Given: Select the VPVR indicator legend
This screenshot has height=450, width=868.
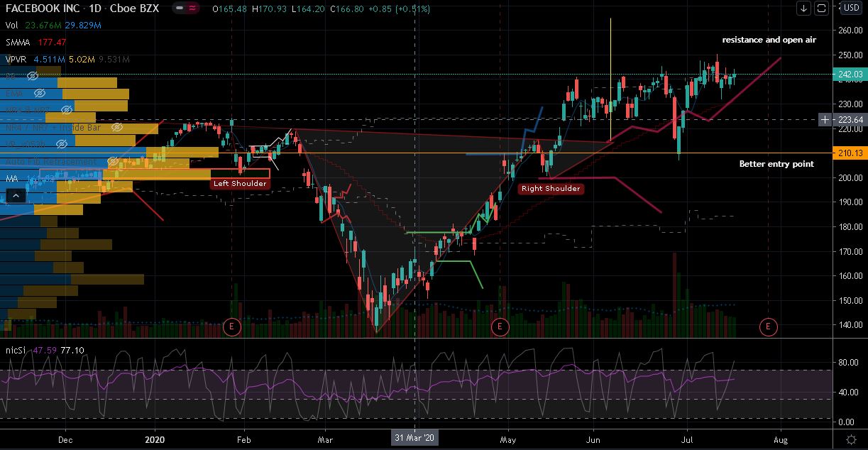Looking at the screenshot, I should point(17,58).
